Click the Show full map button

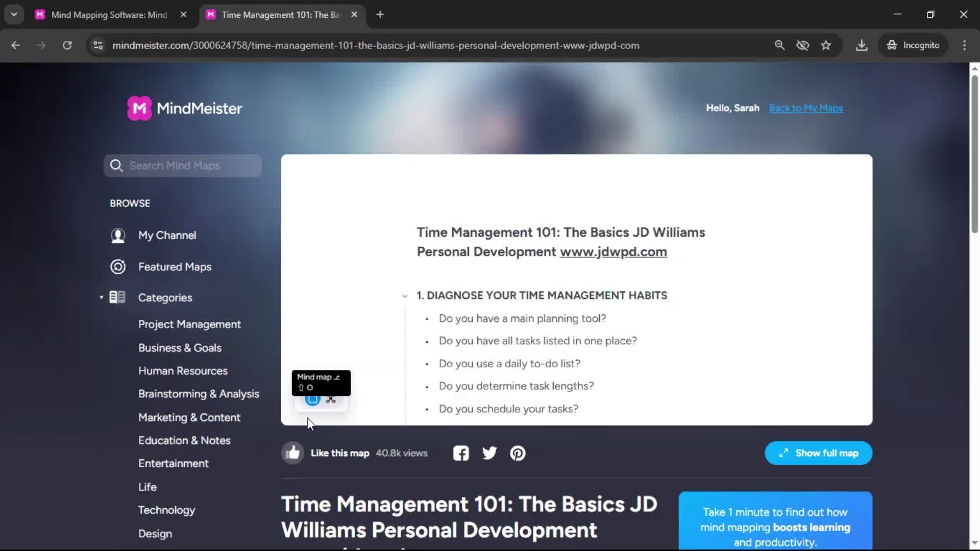pos(818,453)
